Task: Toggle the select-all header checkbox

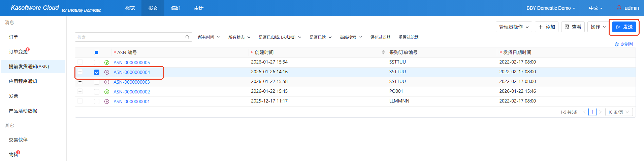Action: pyautogui.click(x=97, y=52)
